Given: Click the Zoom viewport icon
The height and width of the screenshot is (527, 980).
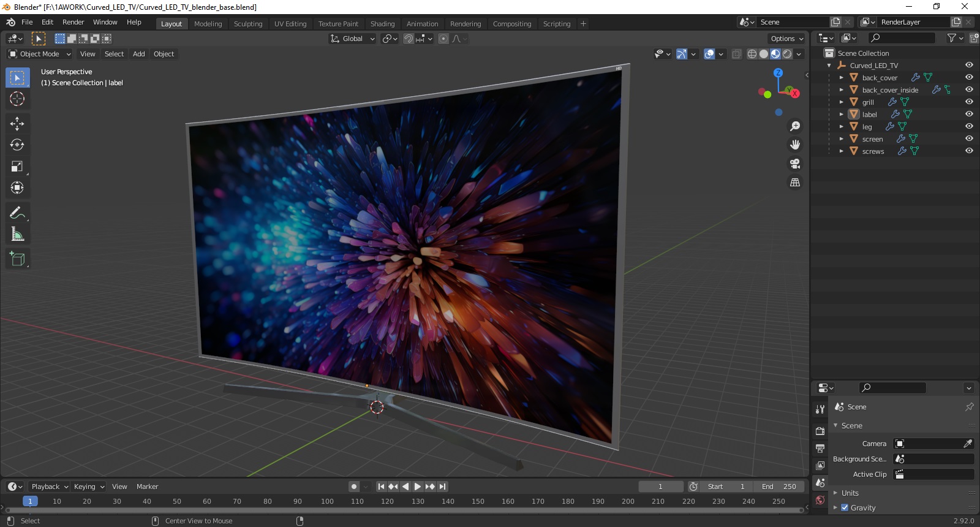Looking at the screenshot, I should click(795, 126).
